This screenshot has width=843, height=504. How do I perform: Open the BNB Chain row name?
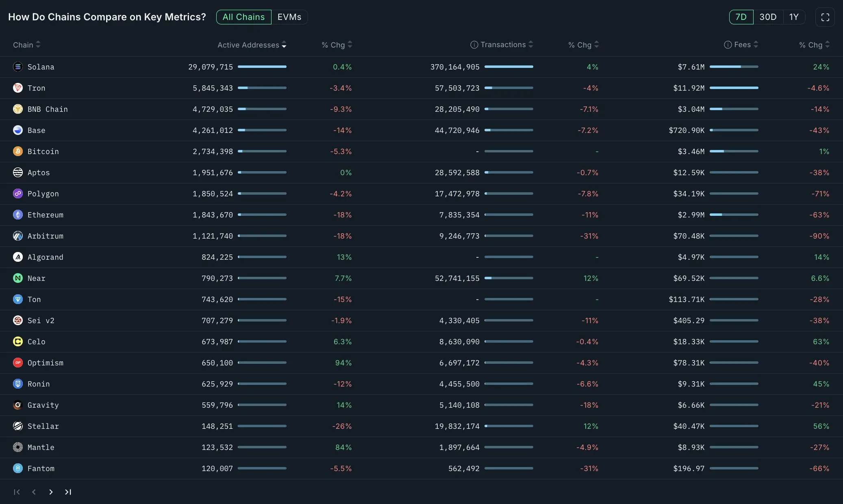coord(48,109)
